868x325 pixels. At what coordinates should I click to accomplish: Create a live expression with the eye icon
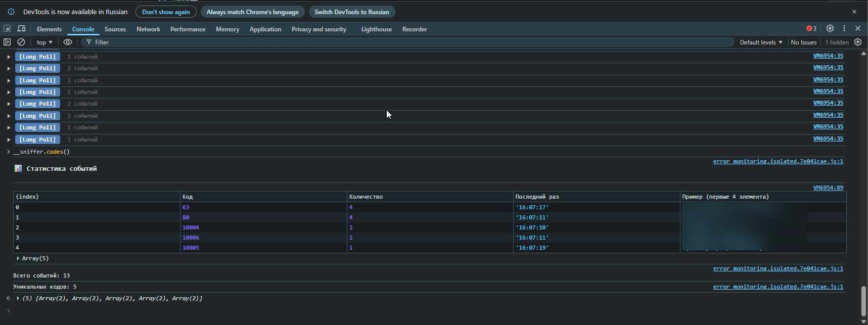pos(68,42)
